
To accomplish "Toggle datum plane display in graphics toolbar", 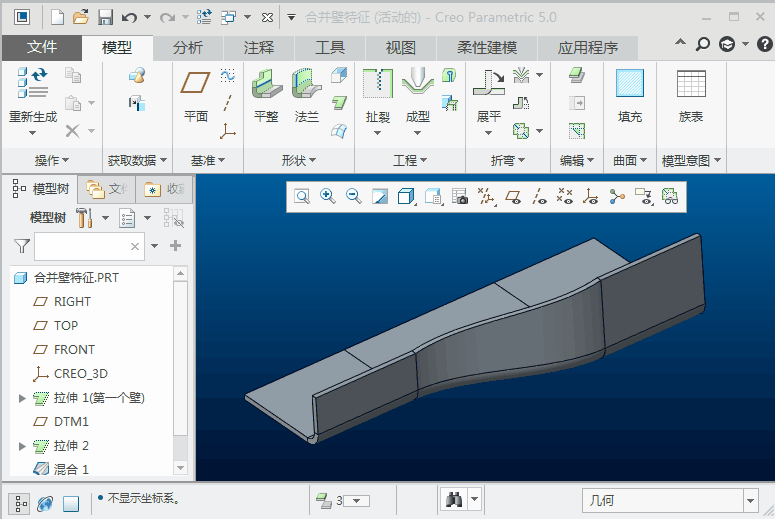I will [513, 197].
